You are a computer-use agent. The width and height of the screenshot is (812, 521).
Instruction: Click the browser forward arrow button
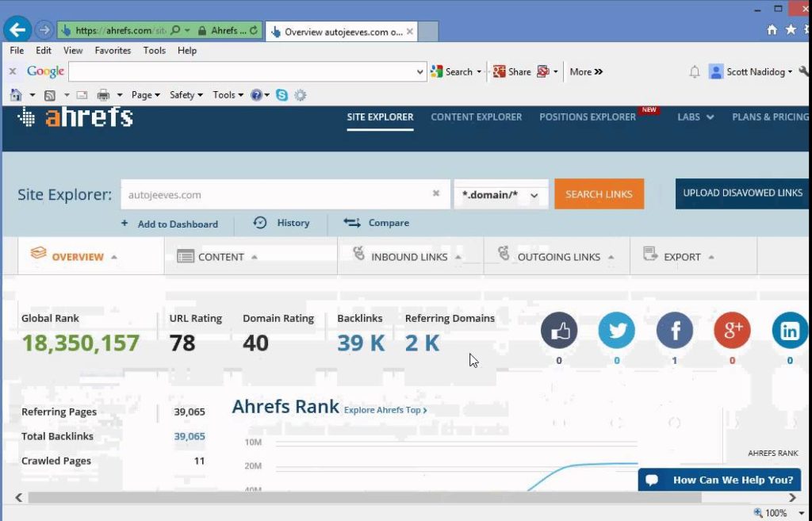click(x=44, y=30)
